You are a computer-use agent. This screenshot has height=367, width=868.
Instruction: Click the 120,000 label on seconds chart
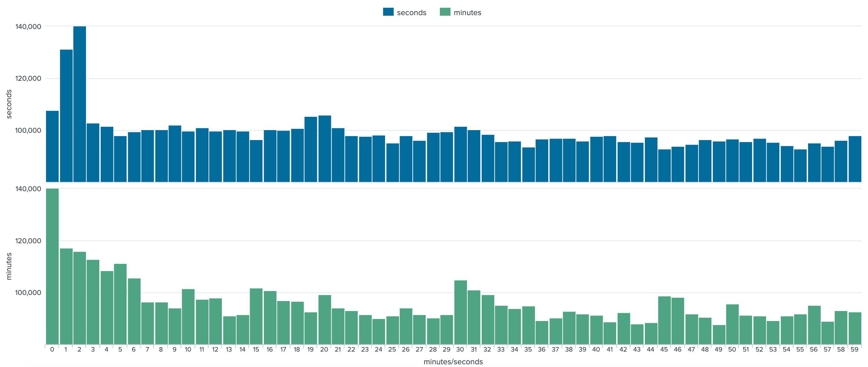pyautogui.click(x=28, y=78)
